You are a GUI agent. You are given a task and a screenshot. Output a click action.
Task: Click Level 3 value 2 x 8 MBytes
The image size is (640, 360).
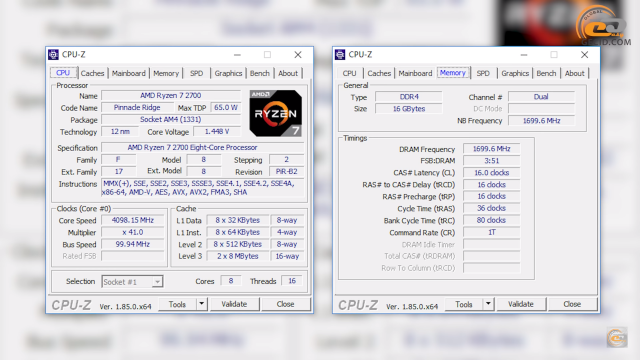click(238, 256)
